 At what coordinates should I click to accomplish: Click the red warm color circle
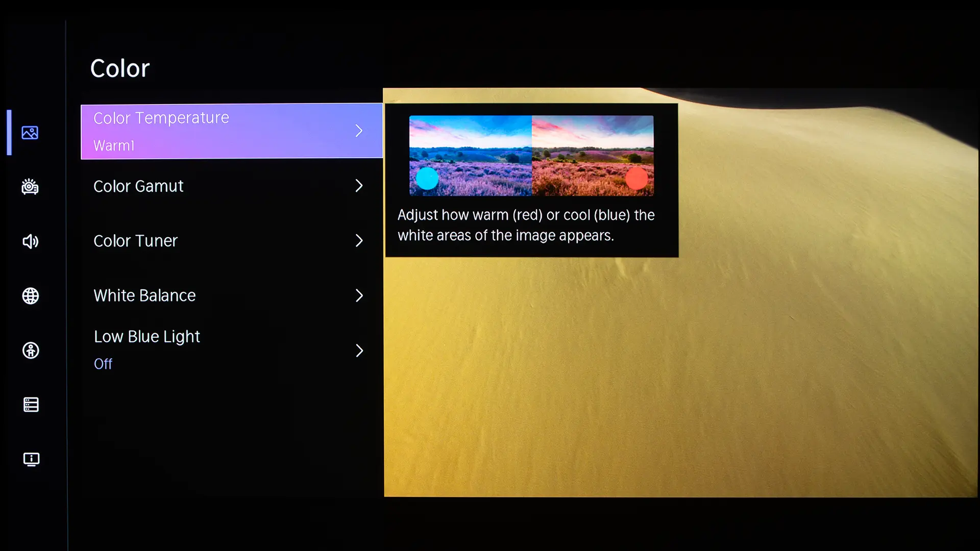coord(636,179)
